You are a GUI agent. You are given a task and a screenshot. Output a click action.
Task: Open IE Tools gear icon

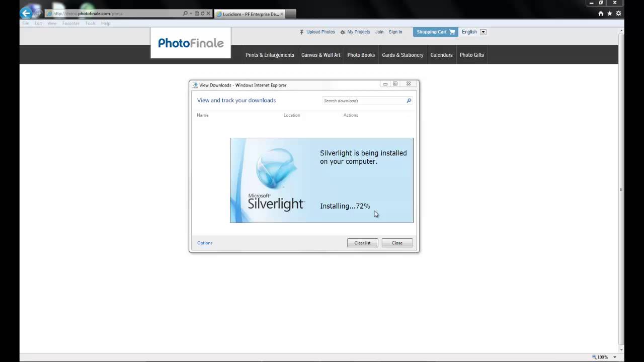(618, 14)
